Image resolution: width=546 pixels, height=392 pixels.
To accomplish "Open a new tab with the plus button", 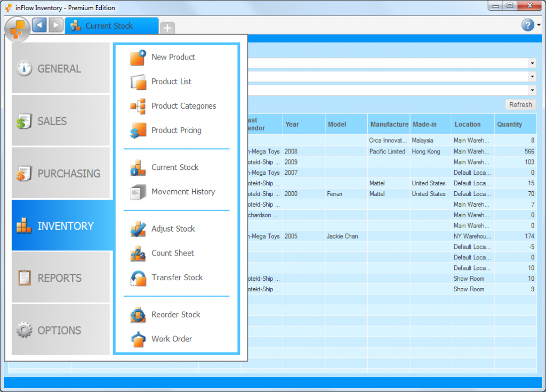I will coord(167,28).
